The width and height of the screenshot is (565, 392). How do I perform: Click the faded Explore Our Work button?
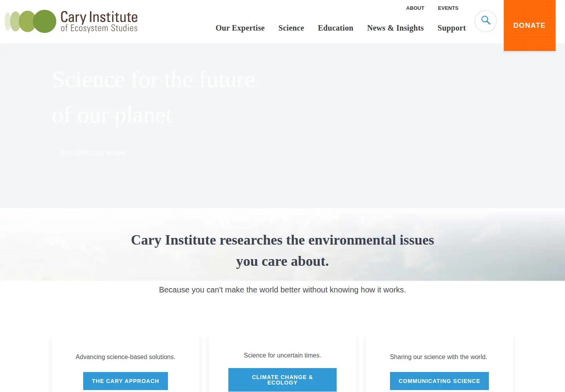pyautogui.click(x=93, y=153)
